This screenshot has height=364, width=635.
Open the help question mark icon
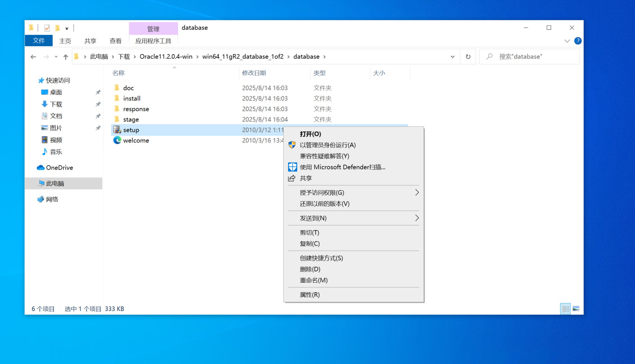[x=578, y=41]
